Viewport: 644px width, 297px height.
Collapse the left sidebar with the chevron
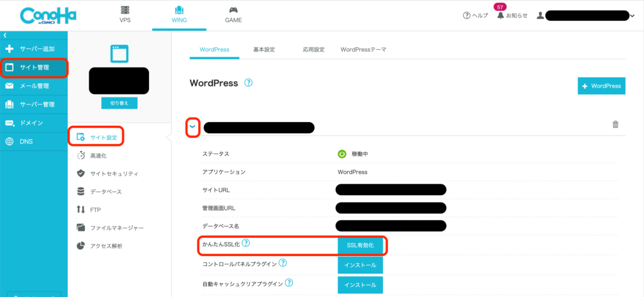[5, 35]
